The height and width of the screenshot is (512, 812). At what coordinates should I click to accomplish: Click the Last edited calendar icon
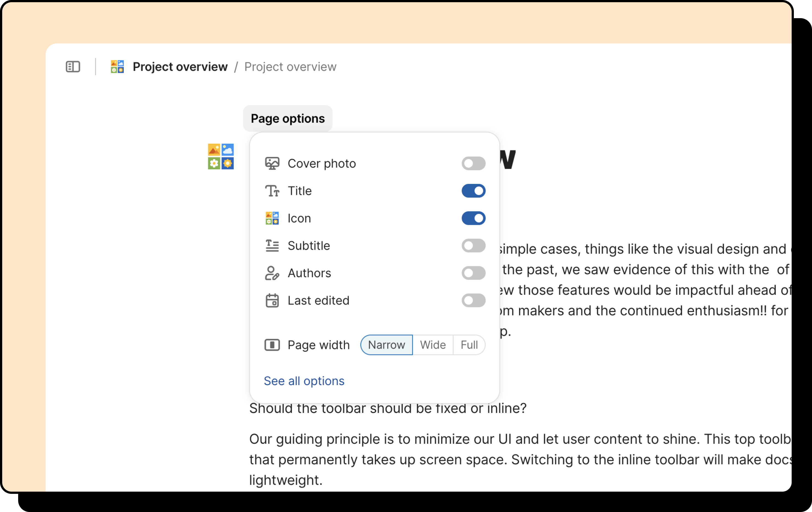click(272, 300)
